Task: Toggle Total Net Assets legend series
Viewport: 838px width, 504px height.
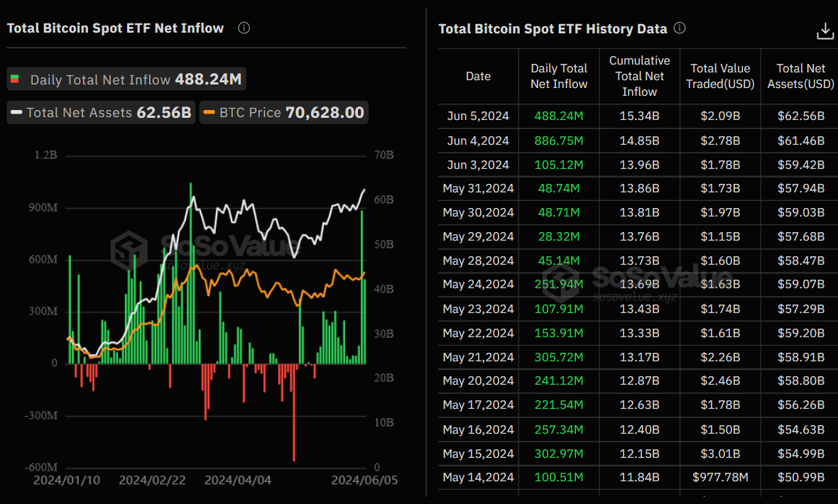Action: pos(101,112)
